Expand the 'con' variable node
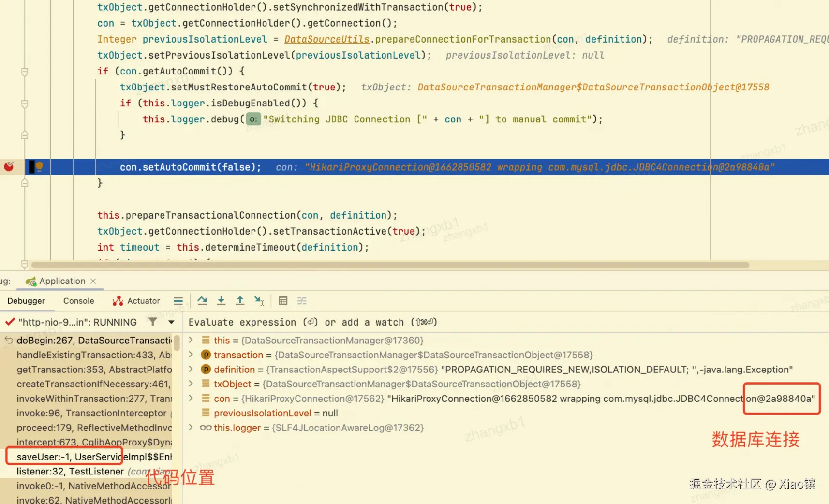 191,398
